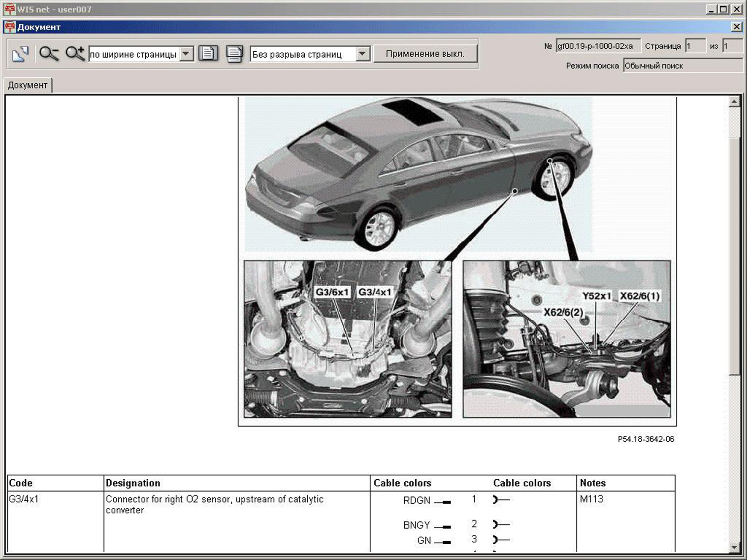Expand the page break mode dropdown

tap(362, 54)
